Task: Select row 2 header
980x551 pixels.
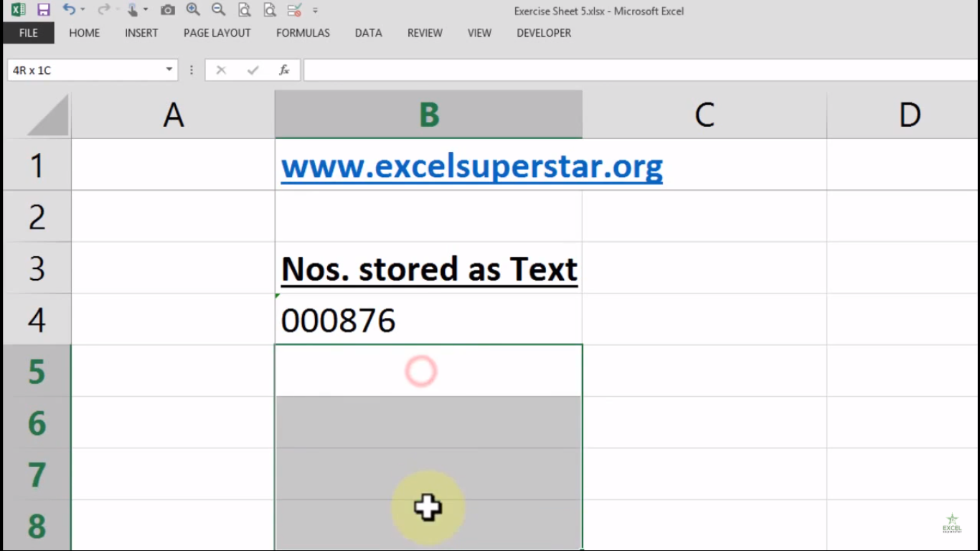Action: (x=37, y=217)
